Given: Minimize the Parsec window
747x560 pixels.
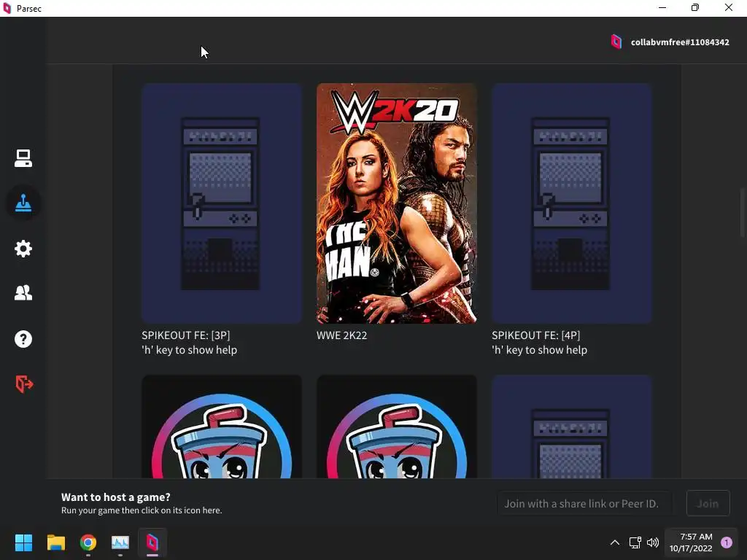Looking at the screenshot, I should point(662,8).
